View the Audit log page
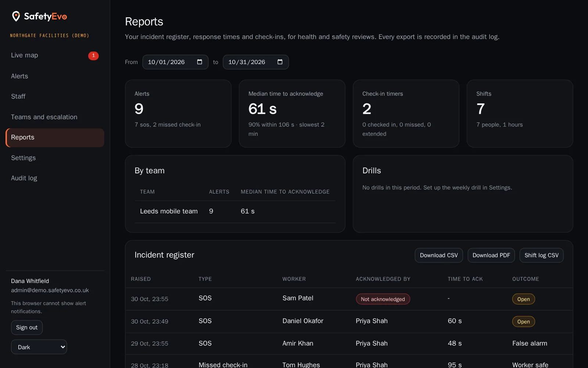 (x=55, y=178)
